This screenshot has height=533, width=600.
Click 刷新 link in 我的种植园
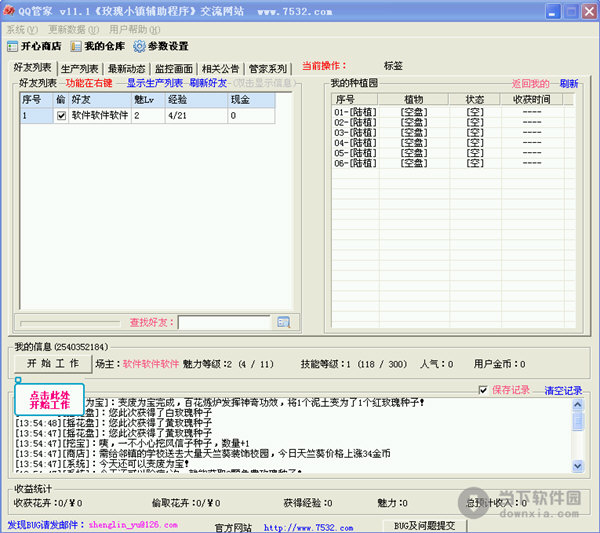[x=569, y=83]
